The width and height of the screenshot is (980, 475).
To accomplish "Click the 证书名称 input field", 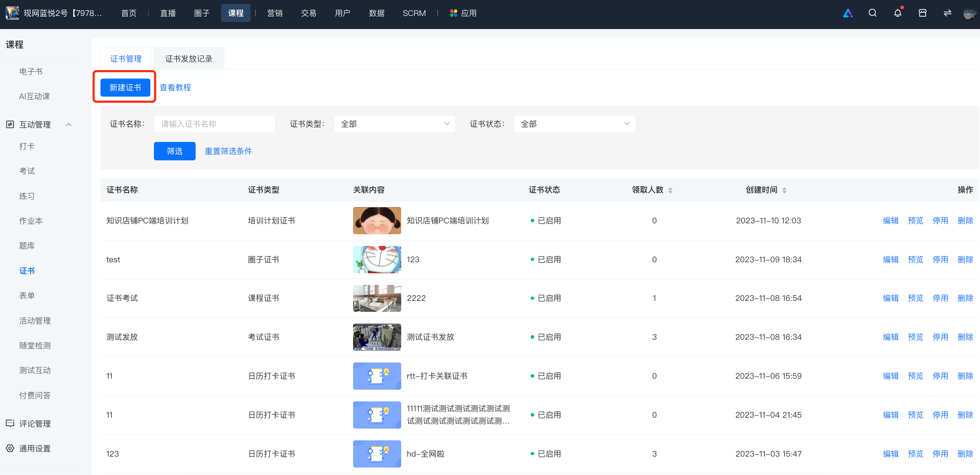I will pyautogui.click(x=214, y=124).
